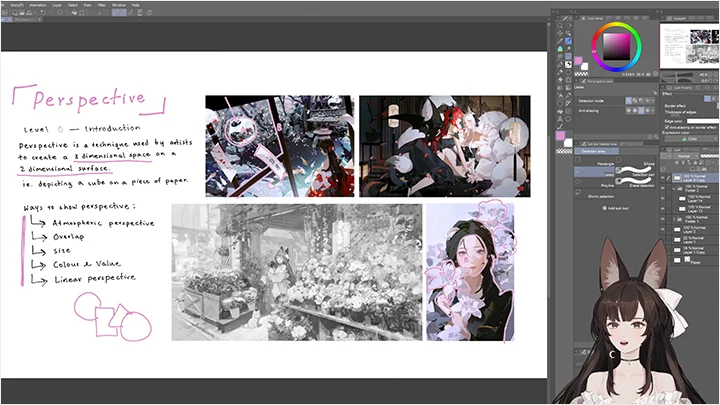Choose the Shrink selection sub tool
The image size is (720, 405).
click(594, 194)
